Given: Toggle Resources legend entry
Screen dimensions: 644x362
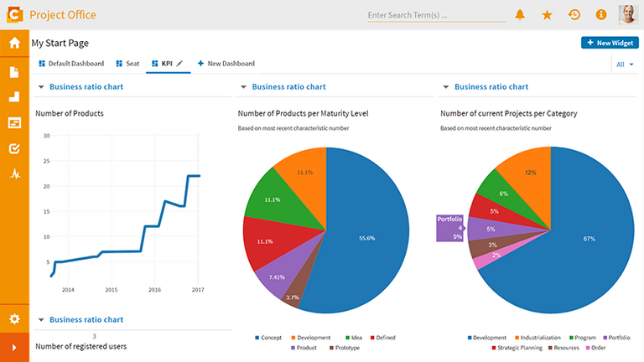Looking at the screenshot, I should point(563,348).
